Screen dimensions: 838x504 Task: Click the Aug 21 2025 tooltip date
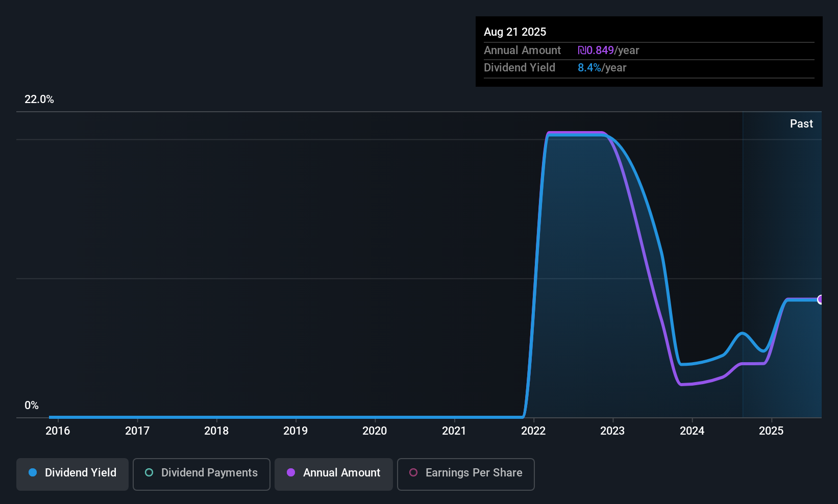tap(515, 32)
